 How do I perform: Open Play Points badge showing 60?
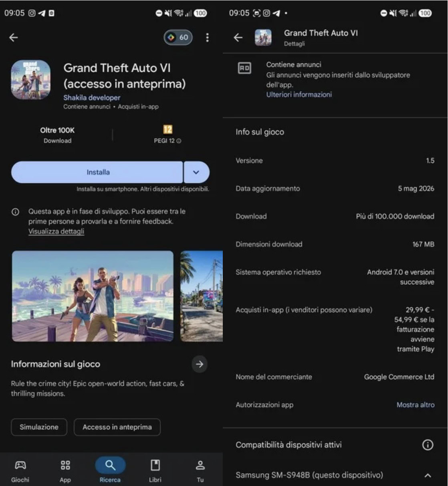178,37
